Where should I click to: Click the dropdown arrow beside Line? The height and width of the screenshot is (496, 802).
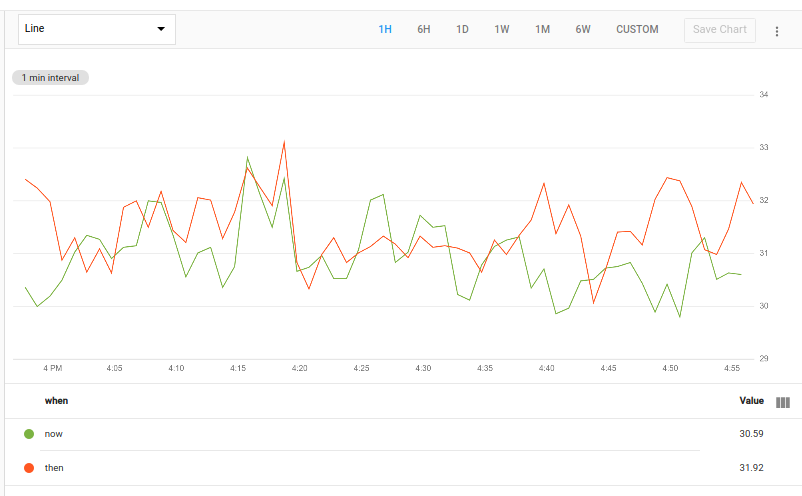161,30
